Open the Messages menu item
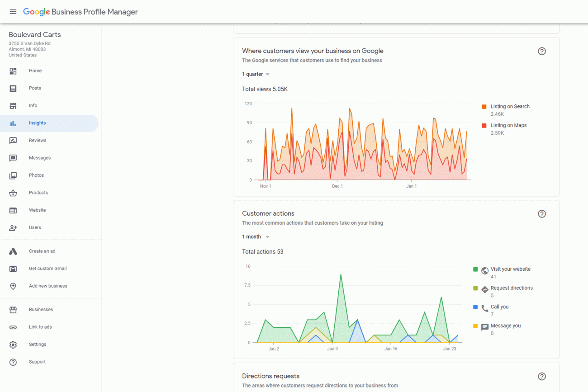 (49, 158)
